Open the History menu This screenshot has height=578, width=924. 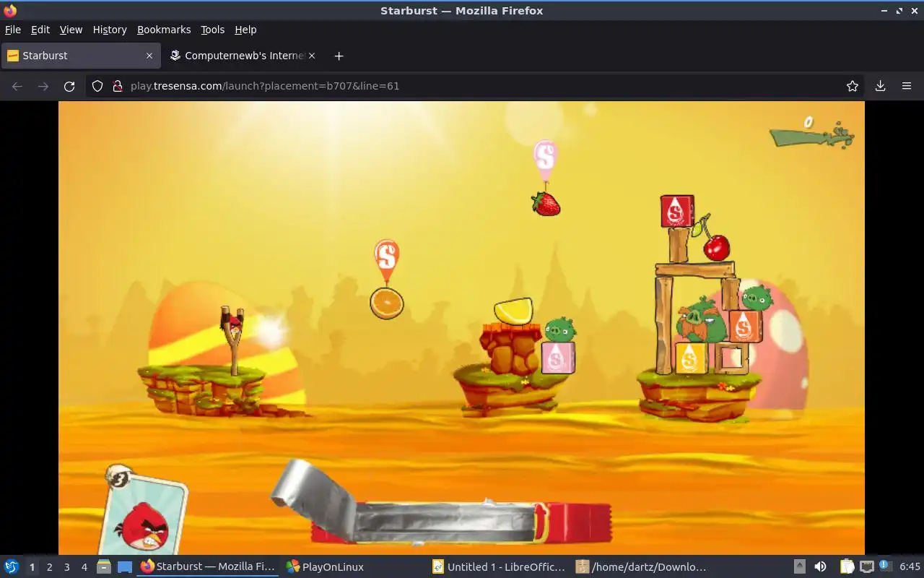point(110,30)
